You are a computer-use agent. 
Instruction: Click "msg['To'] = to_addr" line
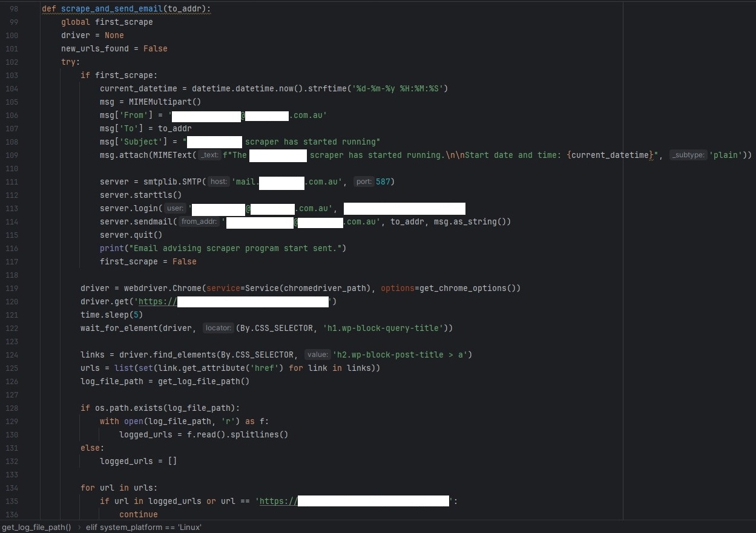[x=145, y=128]
